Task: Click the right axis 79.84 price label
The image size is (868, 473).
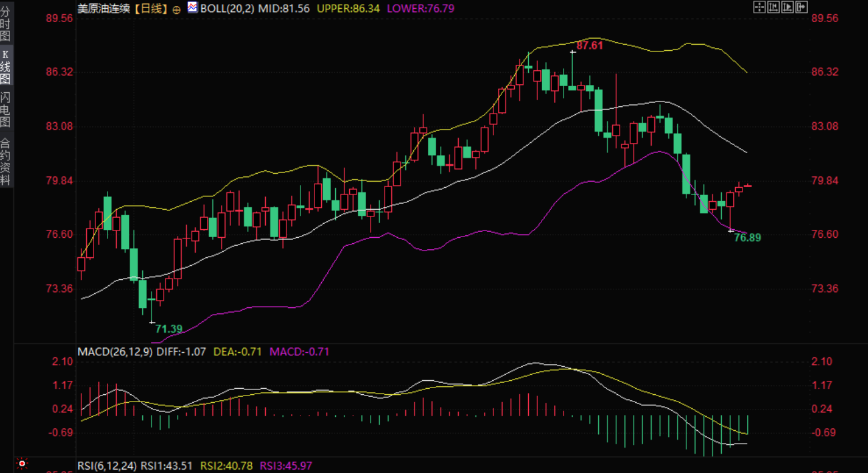Action: pyautogui.click(x=824, y=180)
